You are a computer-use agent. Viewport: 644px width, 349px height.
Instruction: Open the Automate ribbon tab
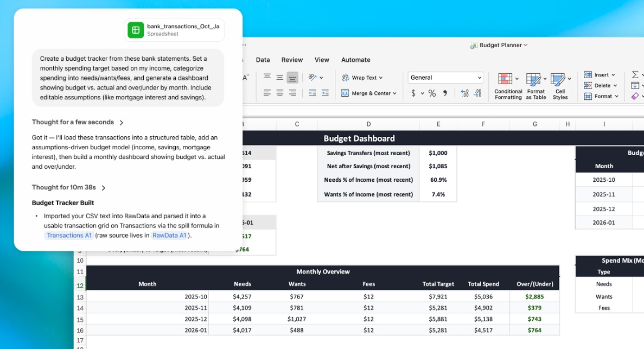355,60
